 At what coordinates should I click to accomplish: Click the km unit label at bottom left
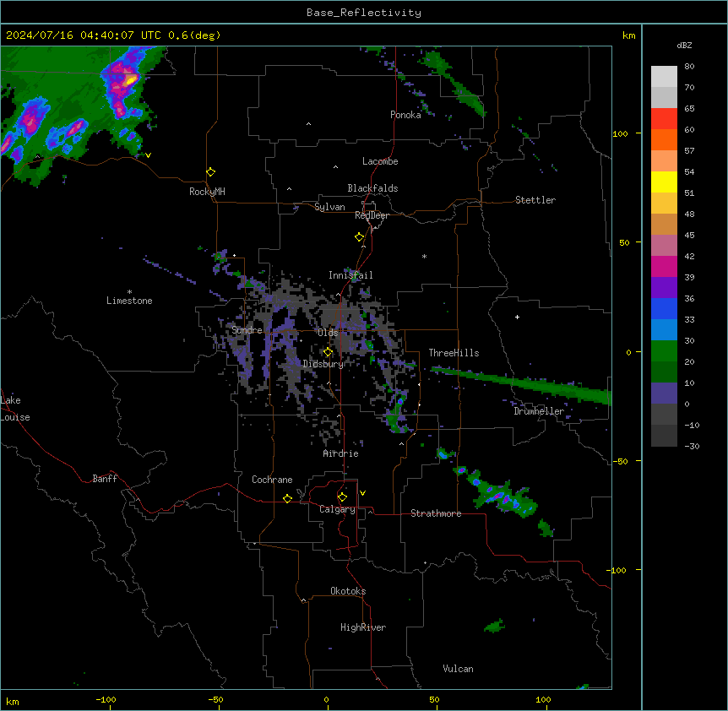click(x=13, y=702)
